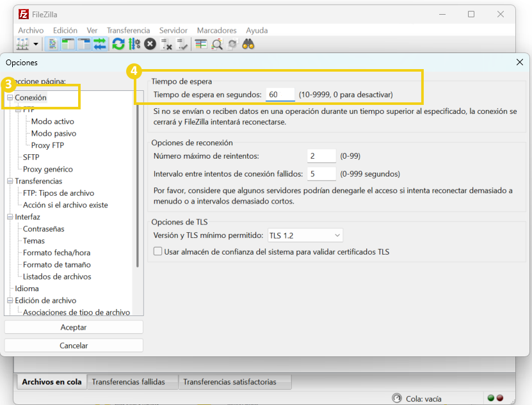Select Modo pasivo in the options tree
The width and height of the screenshot is (532, 405).
(x=54, y=134)
